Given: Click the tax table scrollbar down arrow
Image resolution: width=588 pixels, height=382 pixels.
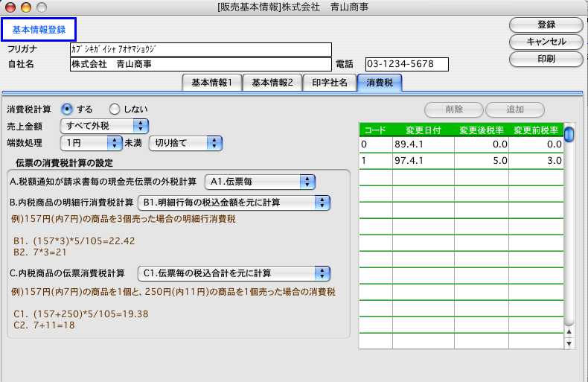Looking at the screenshot, I should tap(569, 344).
